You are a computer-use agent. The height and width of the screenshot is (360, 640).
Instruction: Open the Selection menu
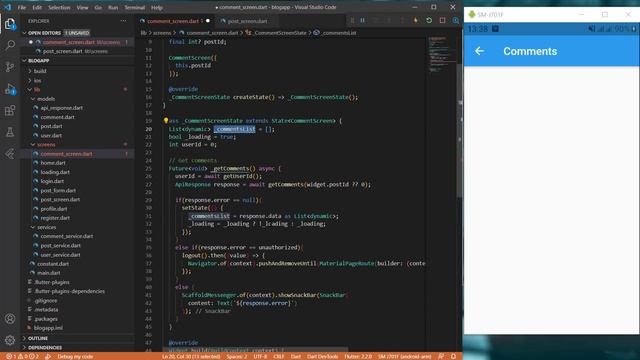click(x=59, y=7)
